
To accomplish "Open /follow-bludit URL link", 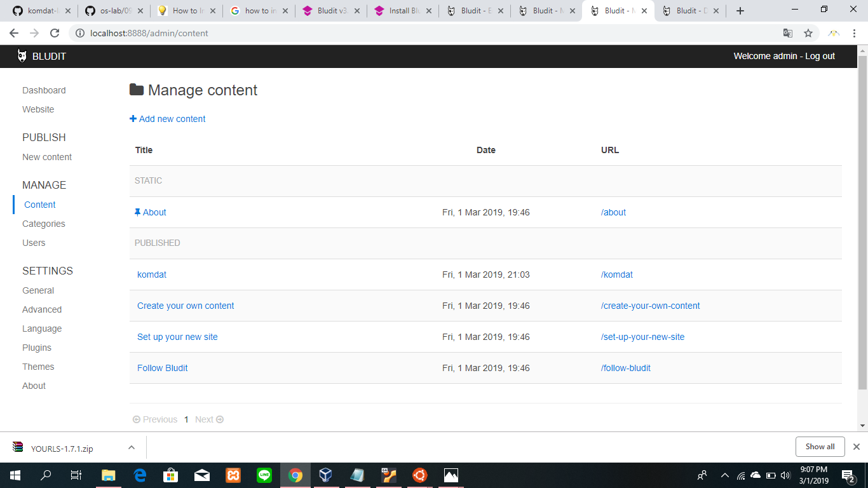I will point(626,368).
